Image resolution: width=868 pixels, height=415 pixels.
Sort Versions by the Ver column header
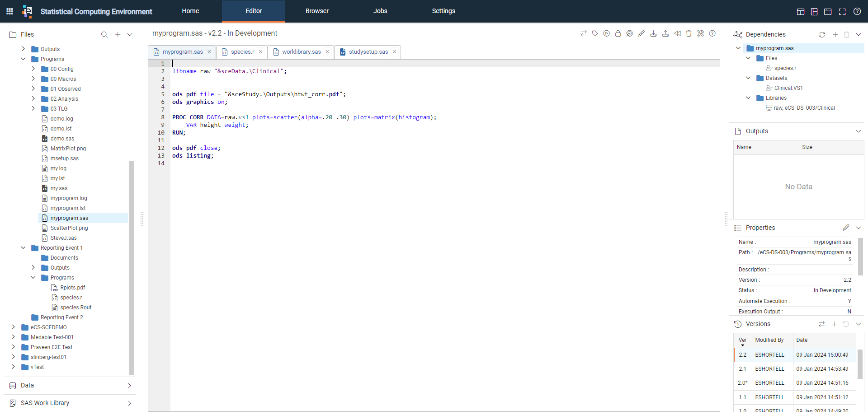click(x=742, y=340)
